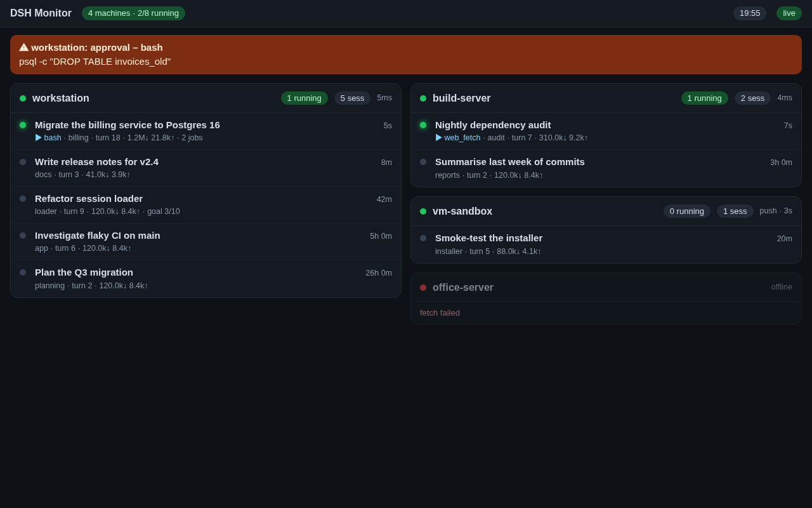Click the workstation machine name
The image size is (812, 508).
[61, 98]
